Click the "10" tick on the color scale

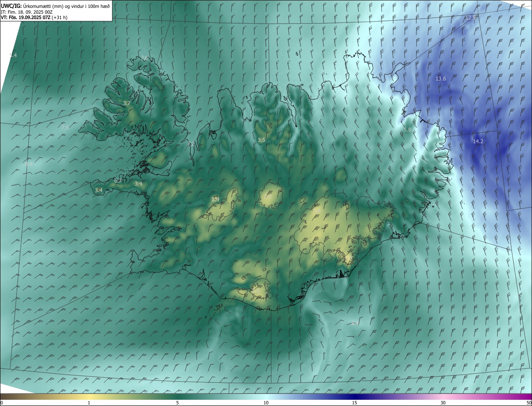click(x=266, y=403)
